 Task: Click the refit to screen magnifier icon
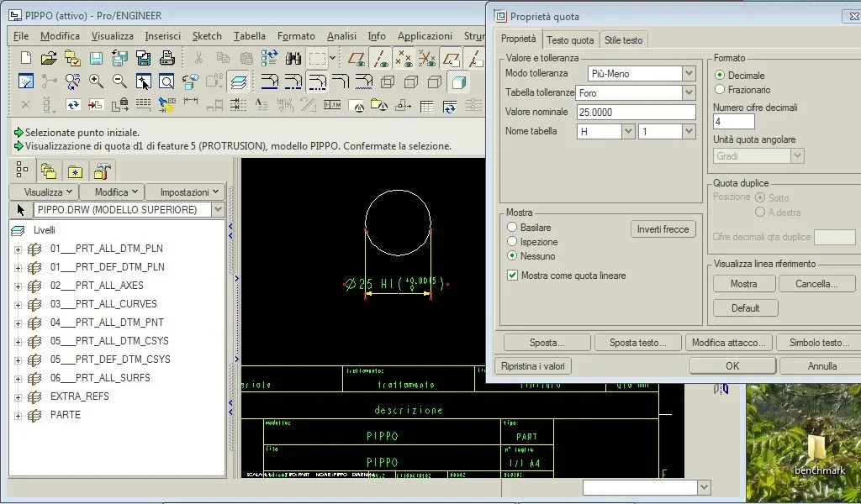tap(166, 81)
